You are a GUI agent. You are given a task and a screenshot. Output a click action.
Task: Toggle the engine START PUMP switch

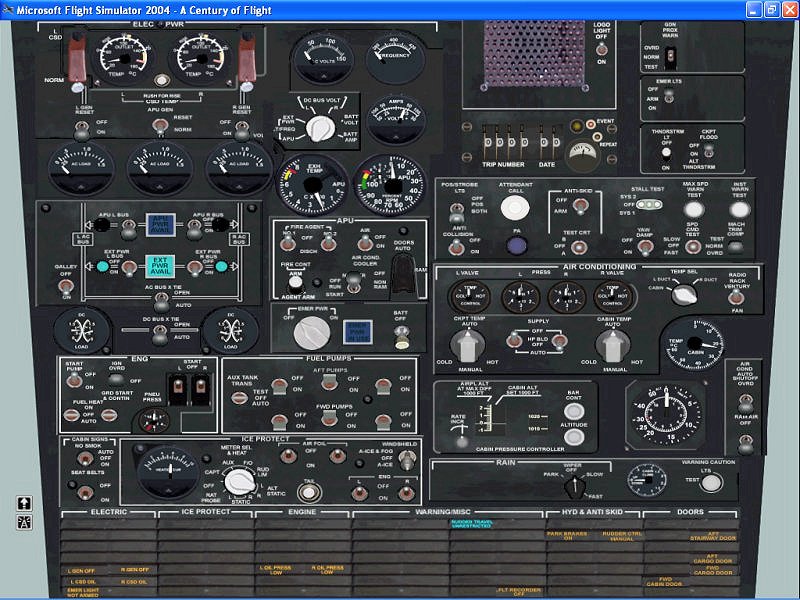(74, 380)
